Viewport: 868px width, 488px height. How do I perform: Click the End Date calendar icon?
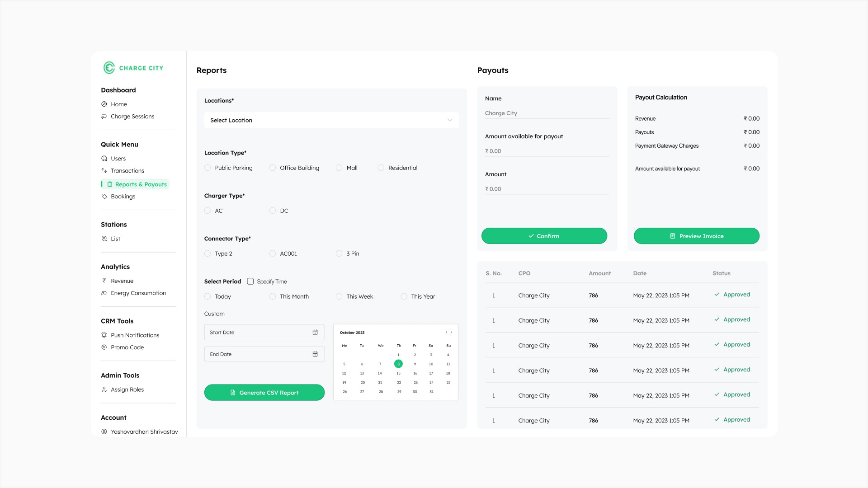pyautogui.click(x=315, y=354)
